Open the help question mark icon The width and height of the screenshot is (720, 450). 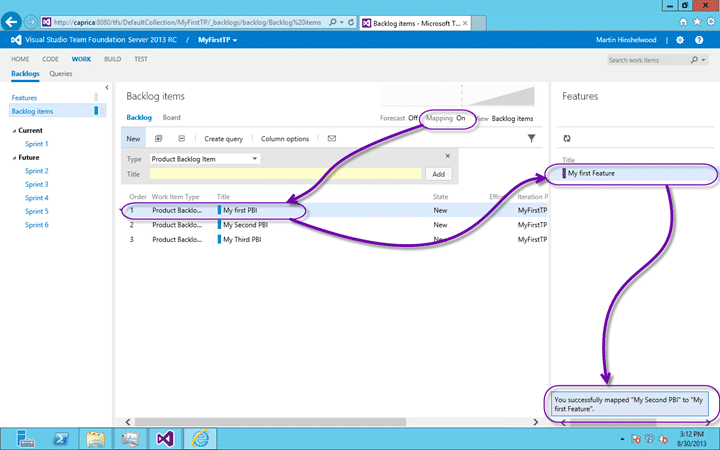point(699,40)
